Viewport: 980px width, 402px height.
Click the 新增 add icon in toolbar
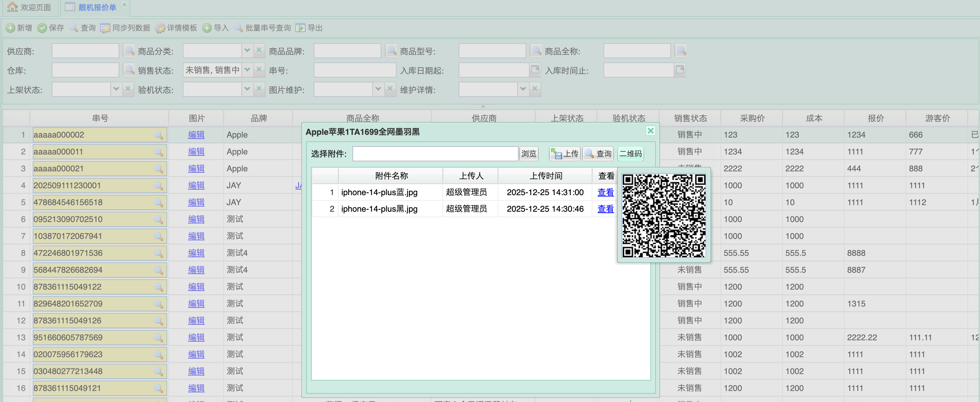tap(11, 28)
